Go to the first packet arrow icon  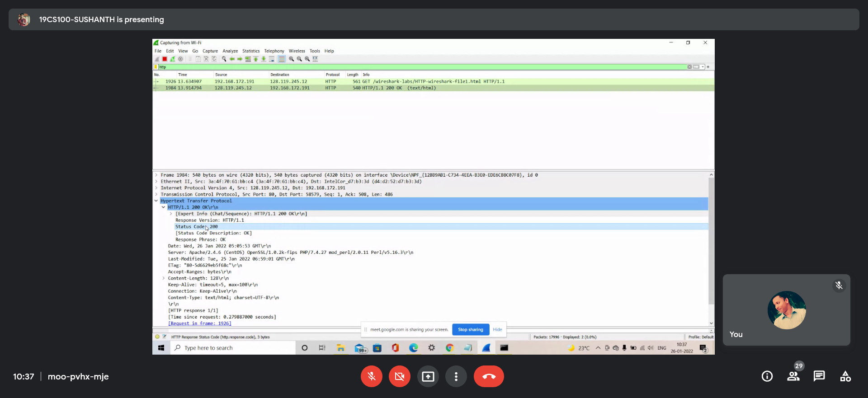coord(255,59)
